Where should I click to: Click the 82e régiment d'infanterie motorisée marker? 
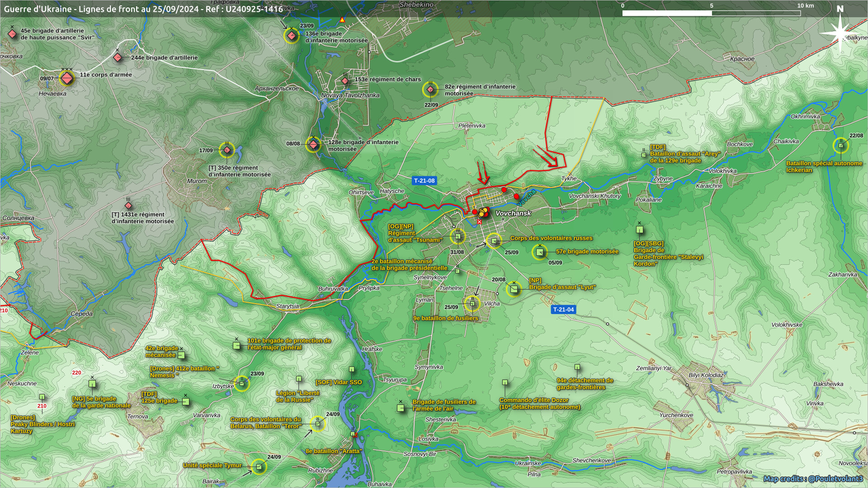(430, 89)
